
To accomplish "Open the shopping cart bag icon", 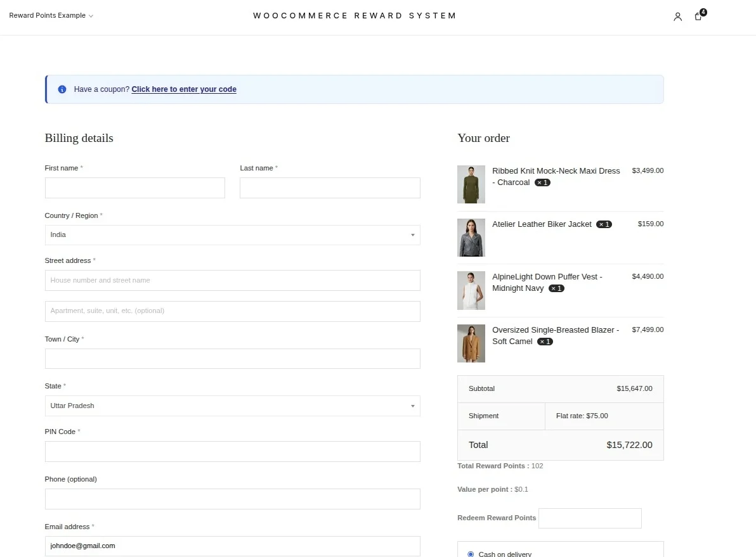I will pos(699,16).
